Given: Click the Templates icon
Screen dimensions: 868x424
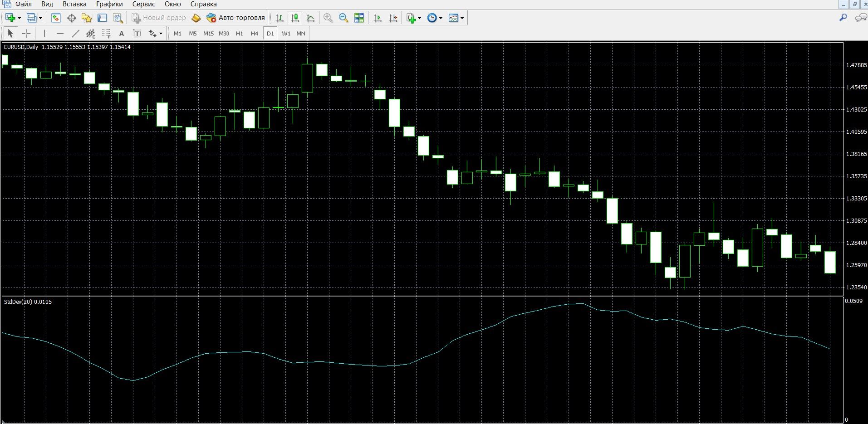Looking at the screenshot, I should coord(453,18).
